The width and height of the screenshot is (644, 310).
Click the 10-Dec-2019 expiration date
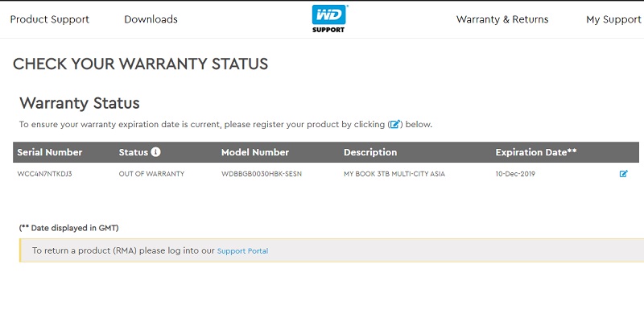[x=515, y=174]
